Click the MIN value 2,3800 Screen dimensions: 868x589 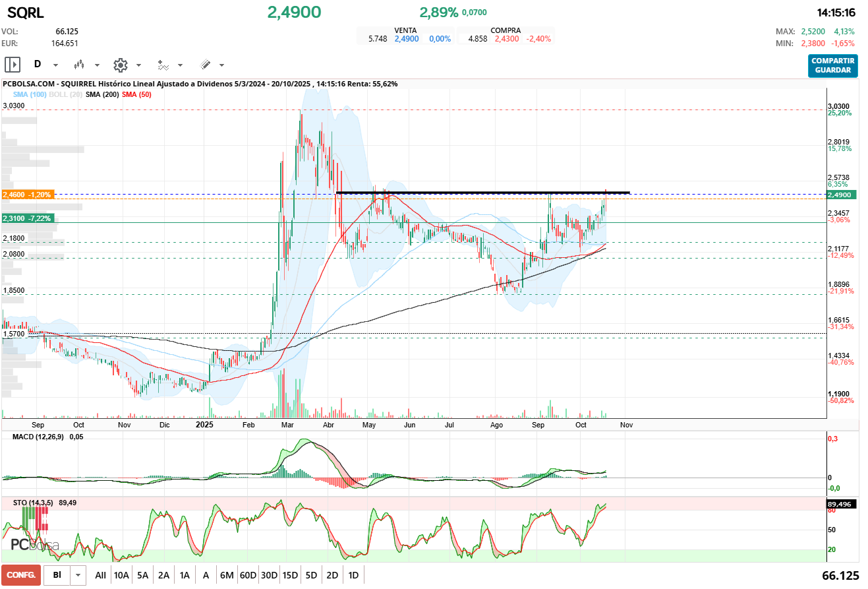pos(814,44)
